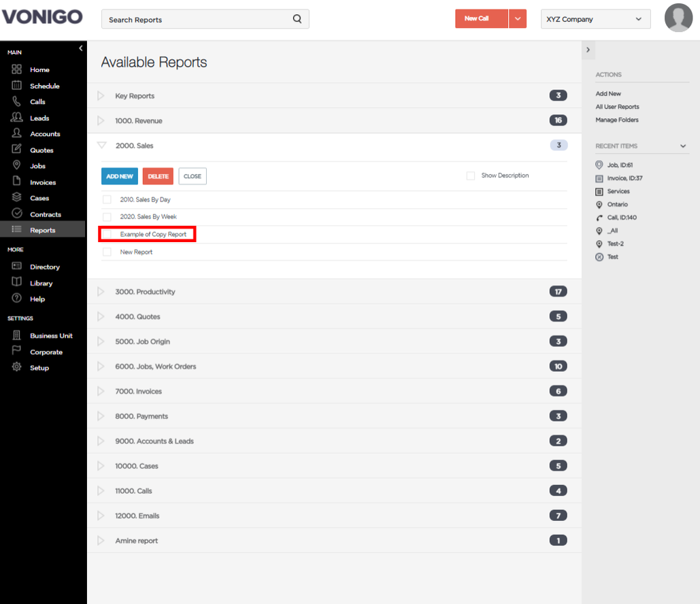The width and height of the screenshot is (700, 604).
Task: Expand the Key Reports folder triangle
Action: [101, 95]
